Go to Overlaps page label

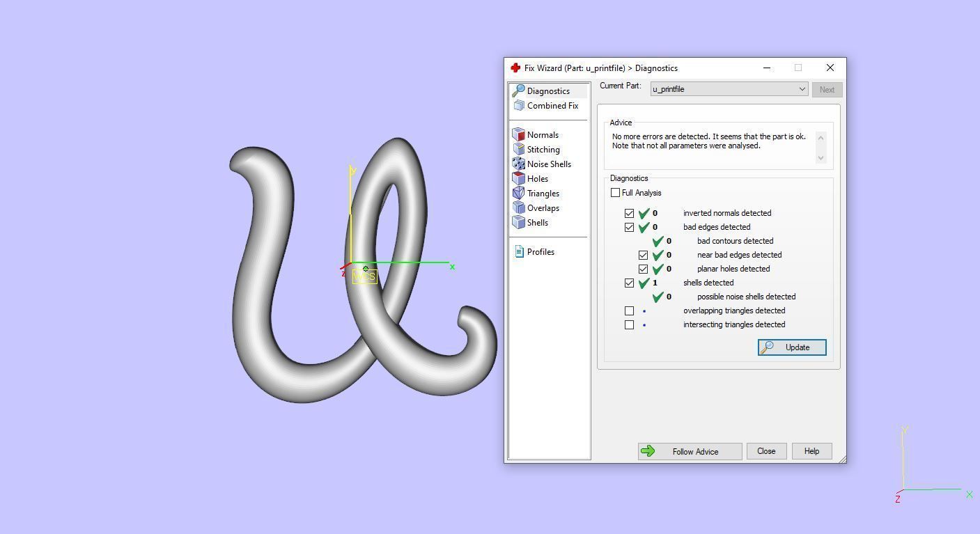(543, 208)
